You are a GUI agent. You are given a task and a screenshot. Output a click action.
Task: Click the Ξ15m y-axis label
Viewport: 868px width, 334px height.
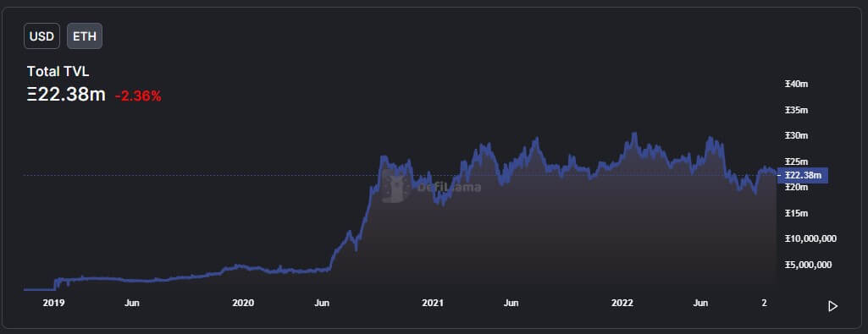pos(797,213)
